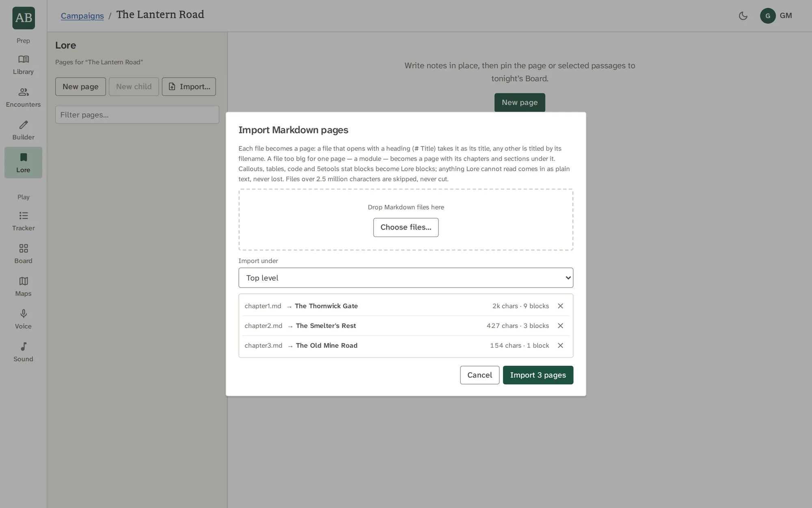Image resolution: width=812 pixels, height=508 pixels.
Task: Open Library from the sidebar
Action: pyautogui.click(x=23, y=65)
